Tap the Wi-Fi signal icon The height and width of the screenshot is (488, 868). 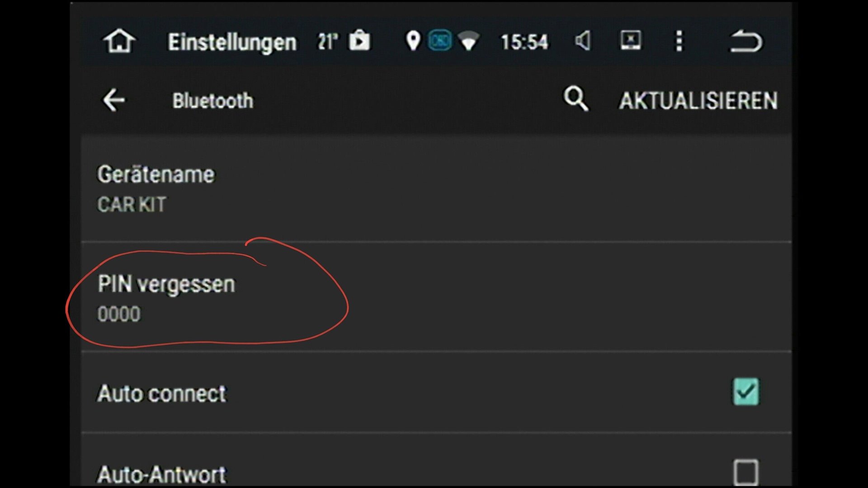click(x=468, y=41)
